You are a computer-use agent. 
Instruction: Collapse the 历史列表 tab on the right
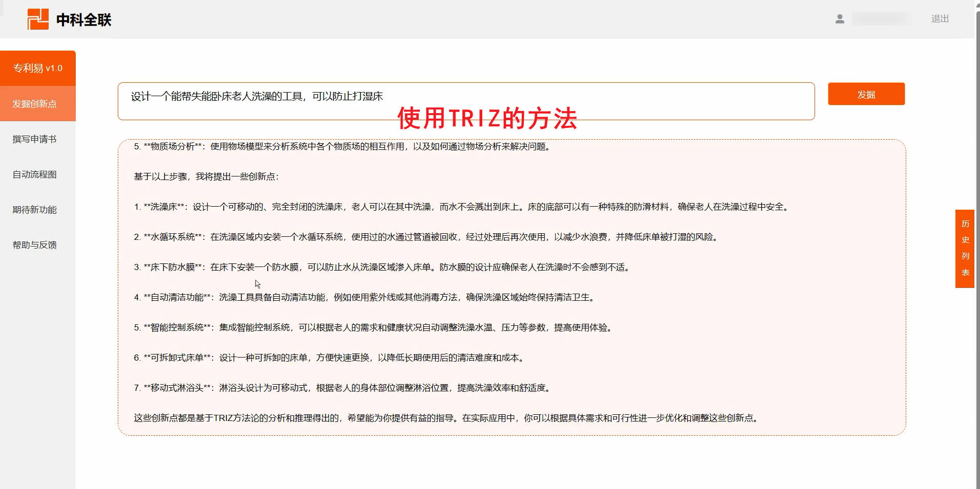point(965,249)
